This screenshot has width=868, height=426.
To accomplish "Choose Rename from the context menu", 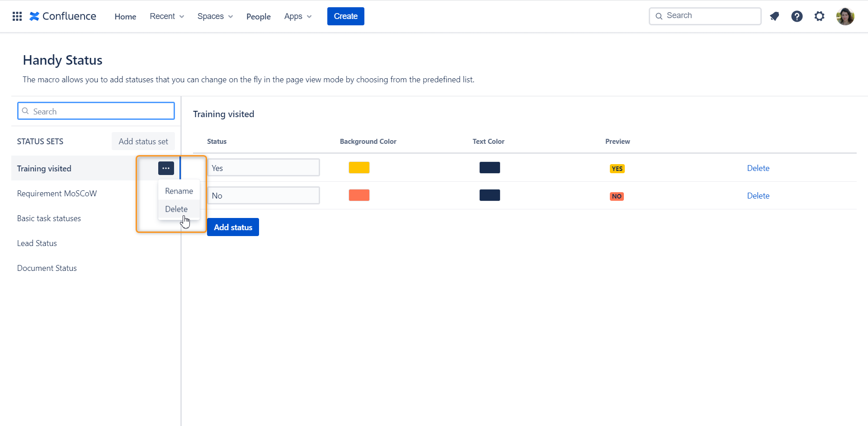I will click(179, 190).
